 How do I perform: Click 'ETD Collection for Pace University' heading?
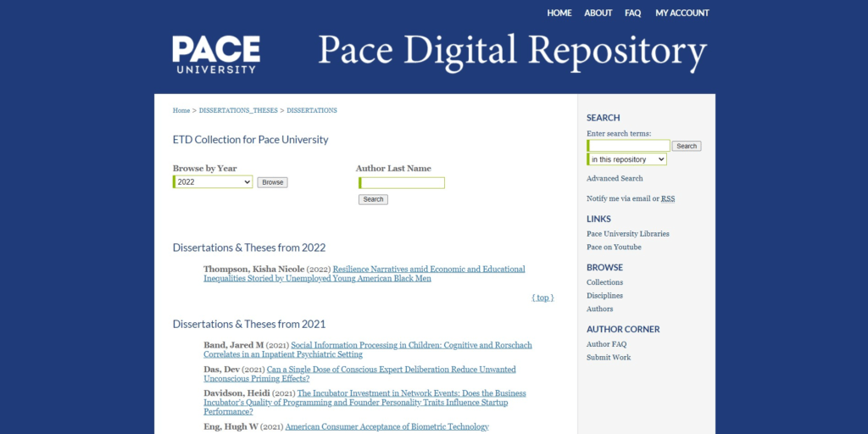pos(250,140)
